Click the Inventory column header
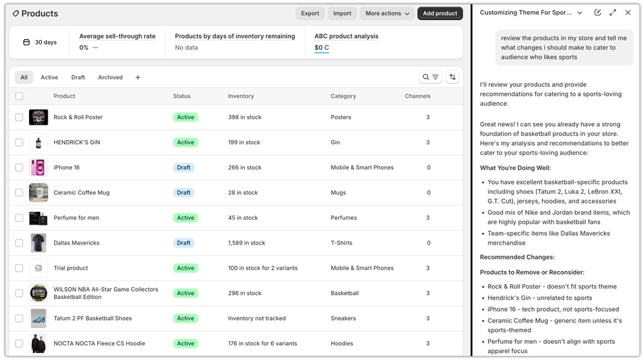 pyautogui.click(x=241, y=96)
